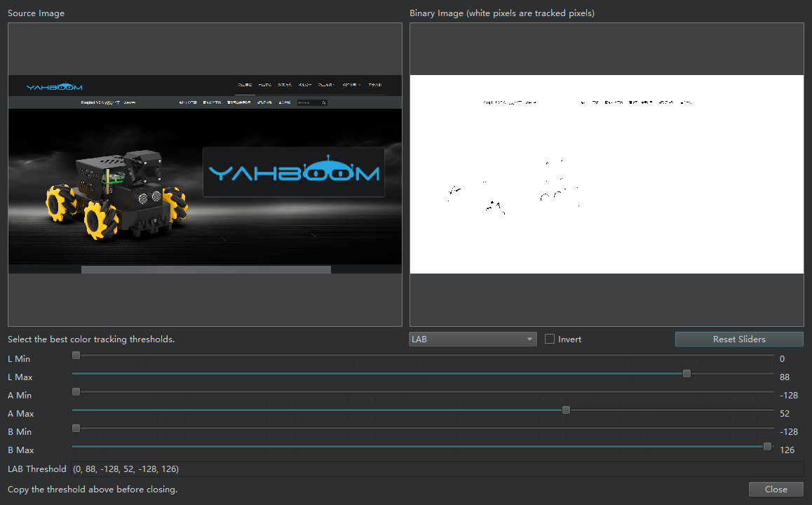812x505 pixels.
Task: Click the L Max value 88
Action: [785, 377]
